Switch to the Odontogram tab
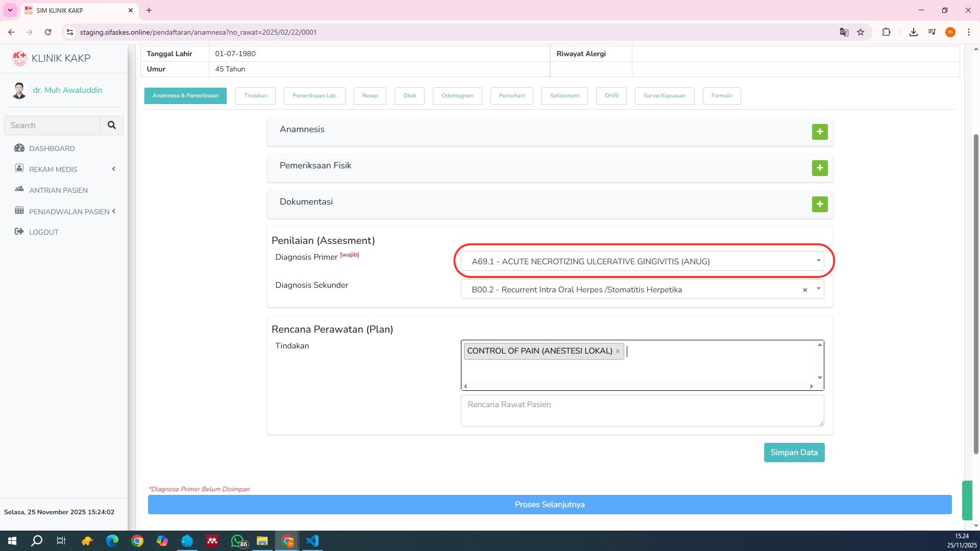This screenshot has height=551, width=980. pos(457,96)
